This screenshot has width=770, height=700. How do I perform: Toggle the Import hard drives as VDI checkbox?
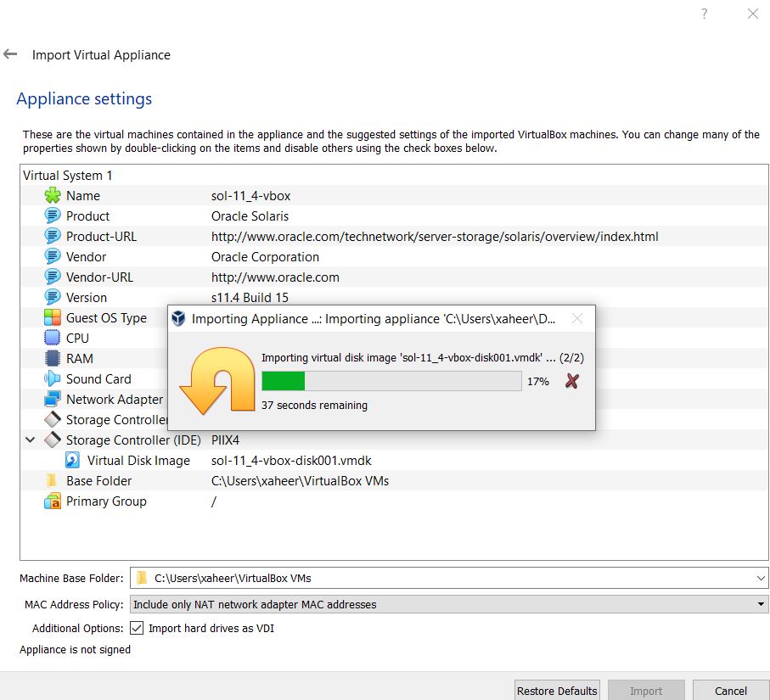point(137,629)
